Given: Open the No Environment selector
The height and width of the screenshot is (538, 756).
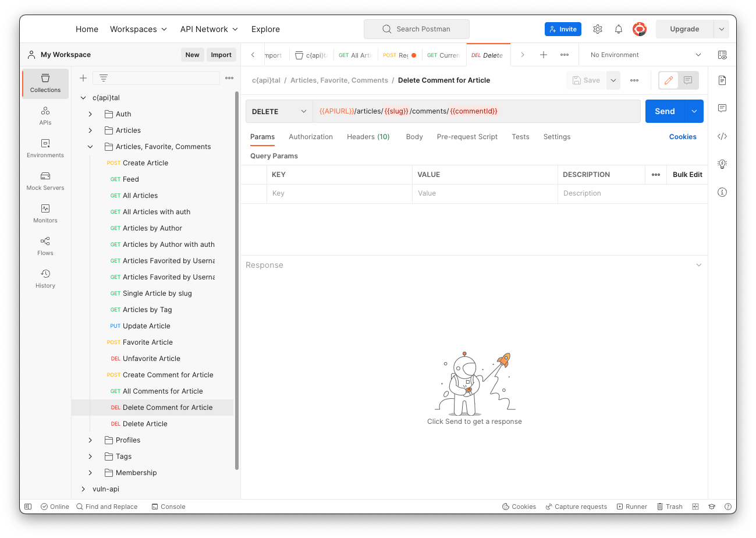Looking at the screenshot, I should 645,55.
